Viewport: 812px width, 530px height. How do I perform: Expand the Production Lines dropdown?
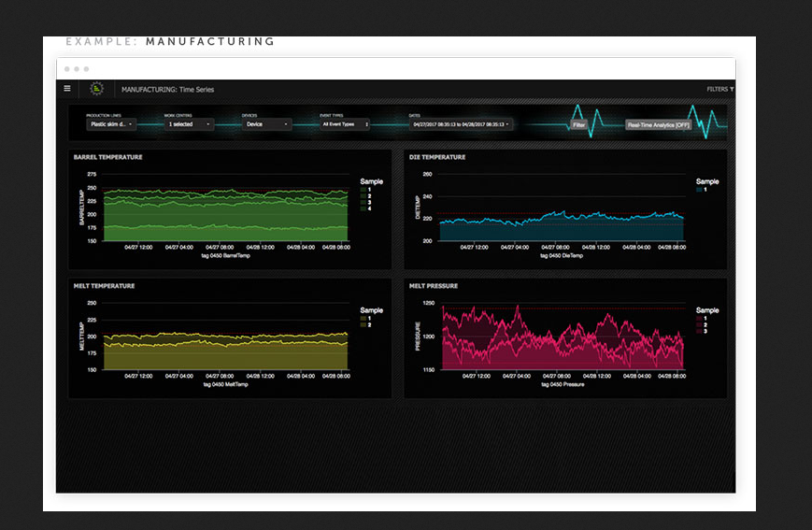111,124
